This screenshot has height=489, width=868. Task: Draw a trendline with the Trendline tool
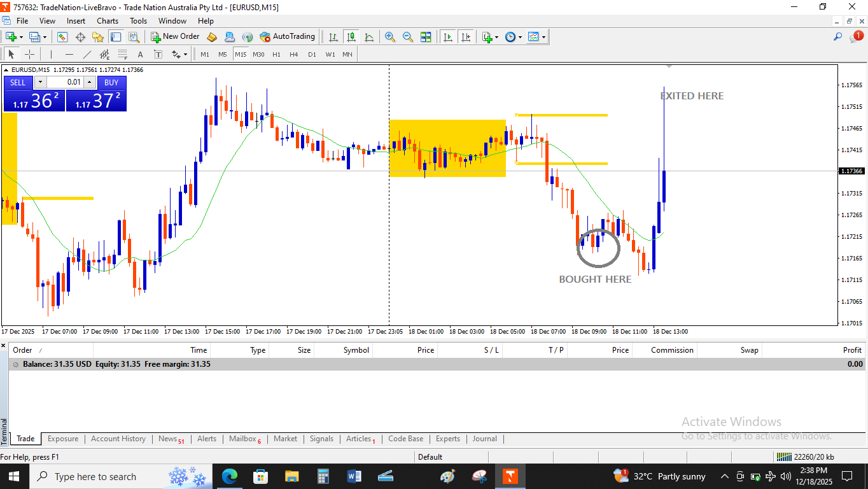[87, 54]
